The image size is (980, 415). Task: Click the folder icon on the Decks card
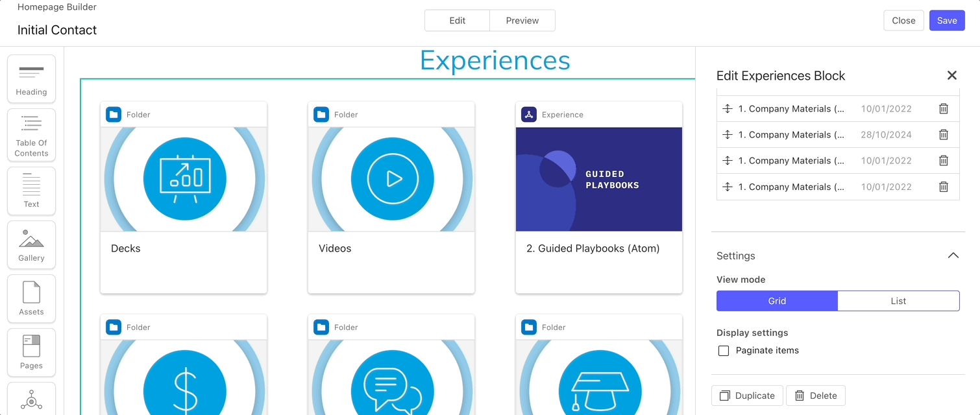tap(114, 115)
